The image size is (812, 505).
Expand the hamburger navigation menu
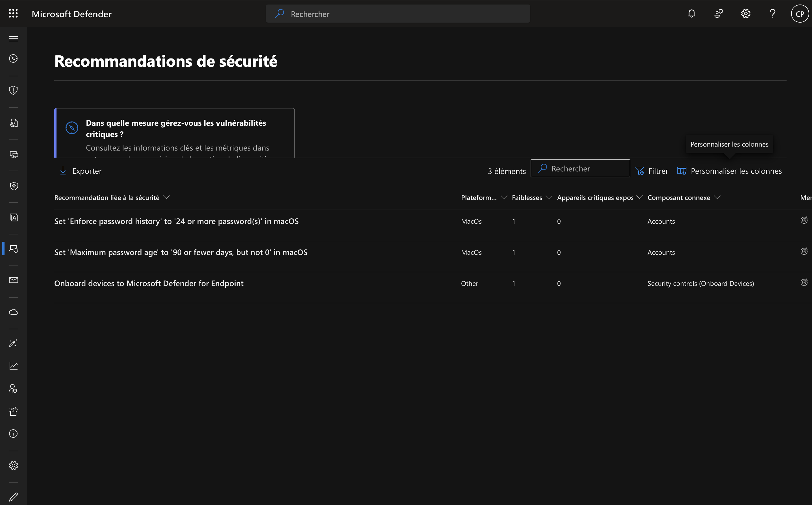[13, 39]
